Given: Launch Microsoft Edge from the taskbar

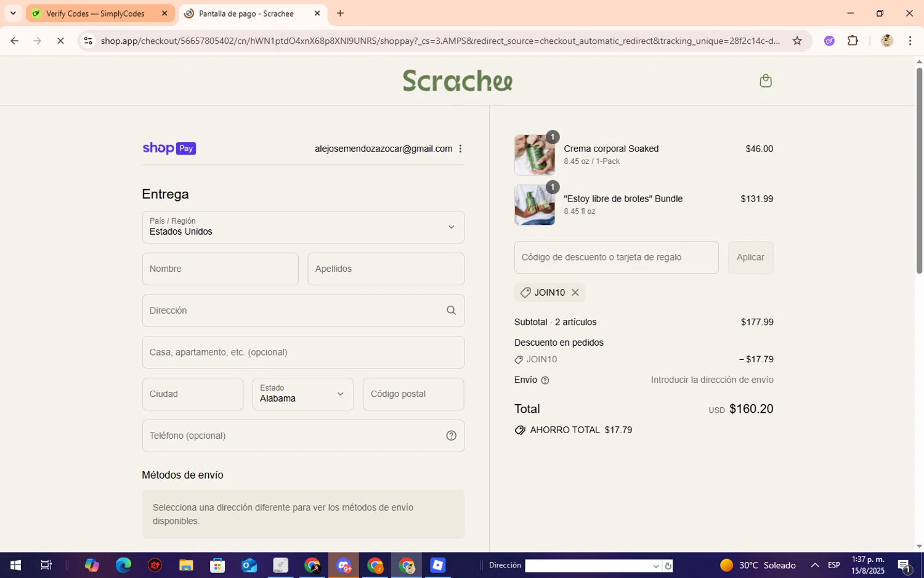Looking at the screenshot, I should point(123,565).
